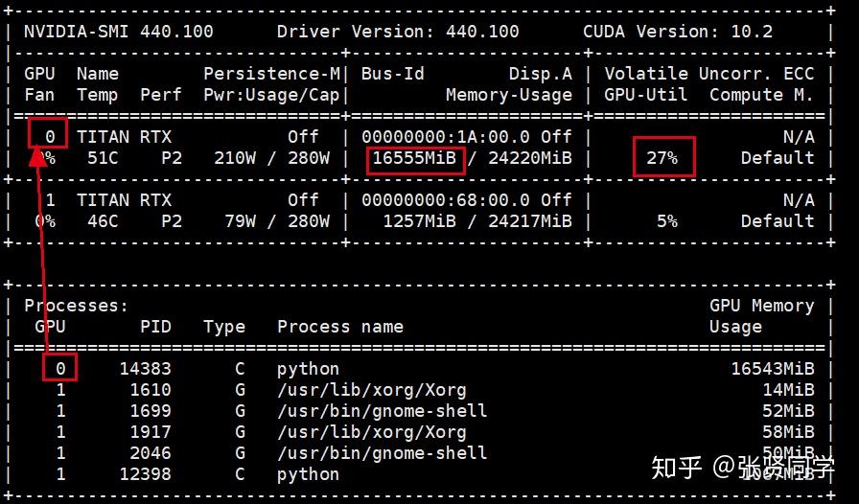Click the "24217MiB" total memory value
Viewport: 859px width, 504px height.
point(530,221)
